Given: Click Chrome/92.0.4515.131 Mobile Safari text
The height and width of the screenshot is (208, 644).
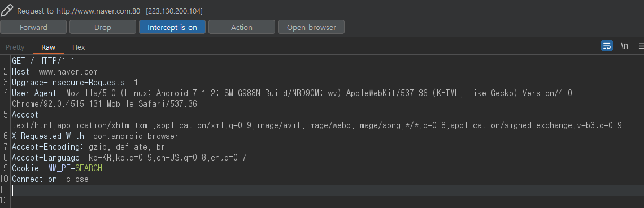Looking at the screenshot, I should (x=105, y=104).
